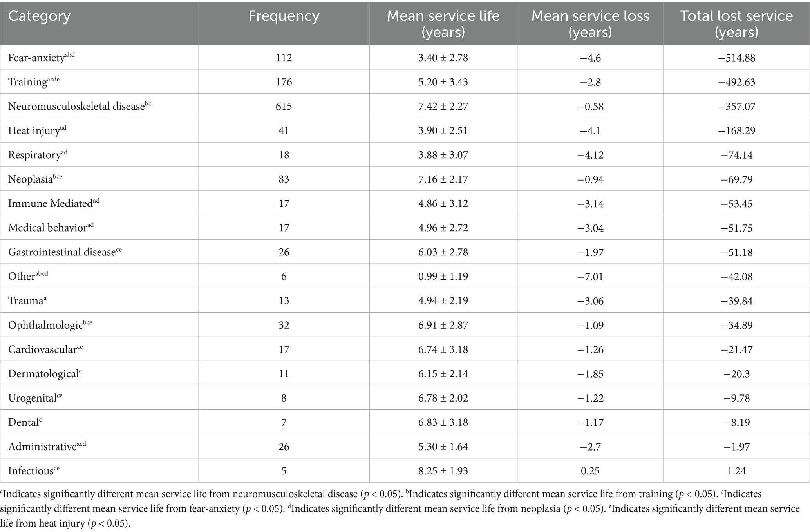Click Gastrointestinal disease mean service loss −1.97
Screen dimensions: 810x532
(x=590, y=252)
